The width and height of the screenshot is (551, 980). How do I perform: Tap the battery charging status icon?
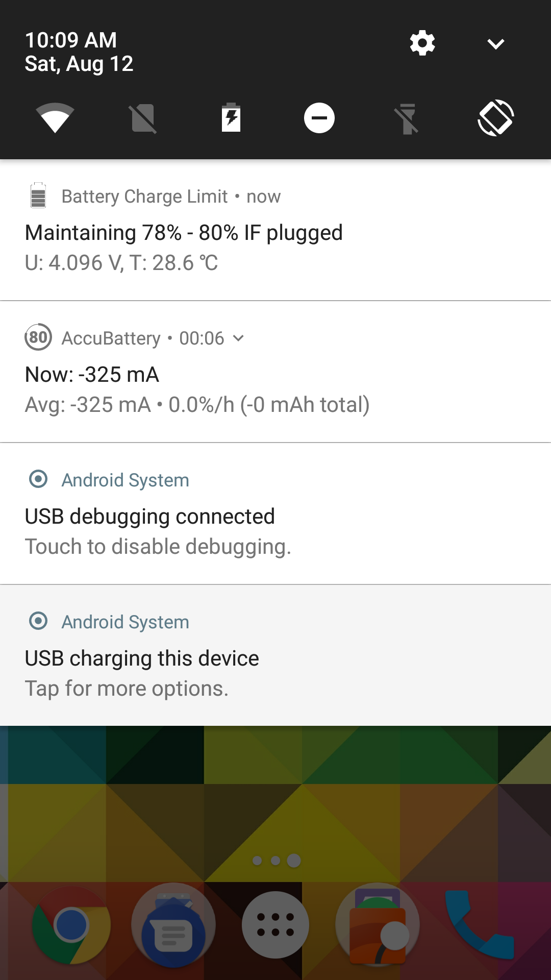231,117
